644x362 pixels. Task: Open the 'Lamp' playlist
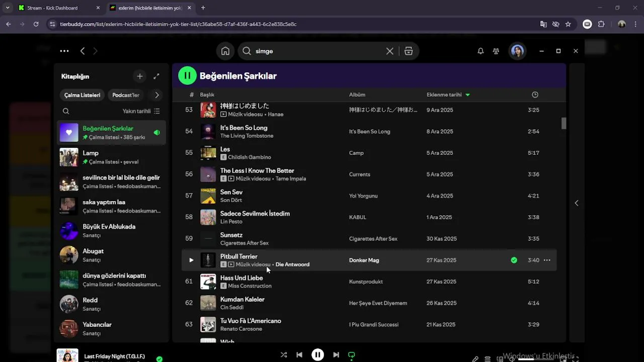111,157
